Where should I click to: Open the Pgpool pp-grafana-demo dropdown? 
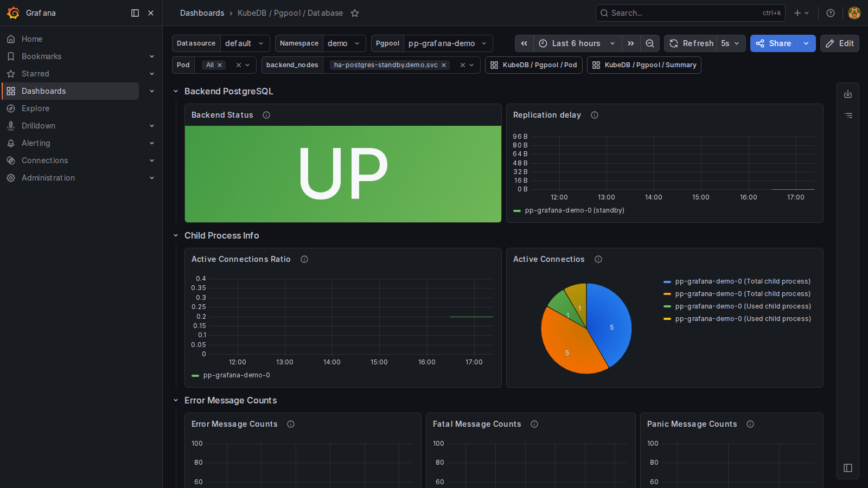[x=448, y=43]
